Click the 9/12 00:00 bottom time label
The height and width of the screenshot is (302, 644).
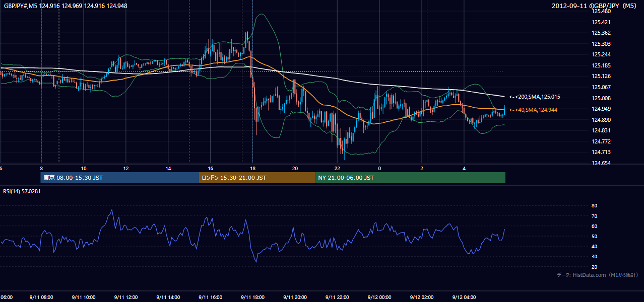[379, 297]
